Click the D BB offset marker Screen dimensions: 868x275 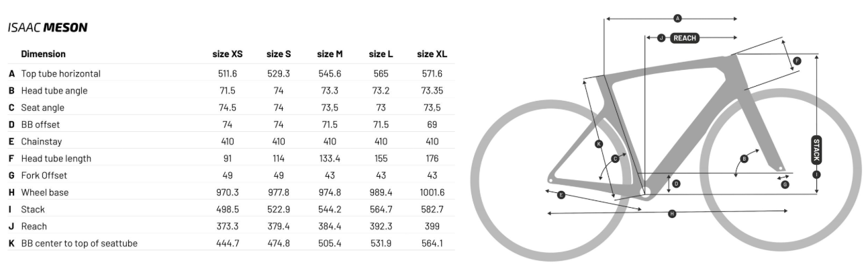676,183
